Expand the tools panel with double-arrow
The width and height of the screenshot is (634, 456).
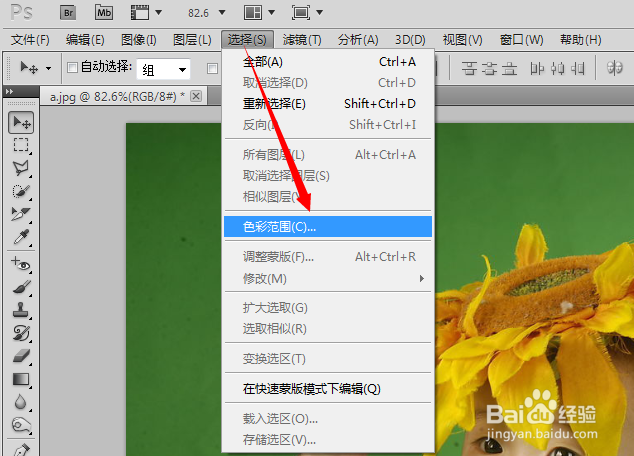click(9, 91)
